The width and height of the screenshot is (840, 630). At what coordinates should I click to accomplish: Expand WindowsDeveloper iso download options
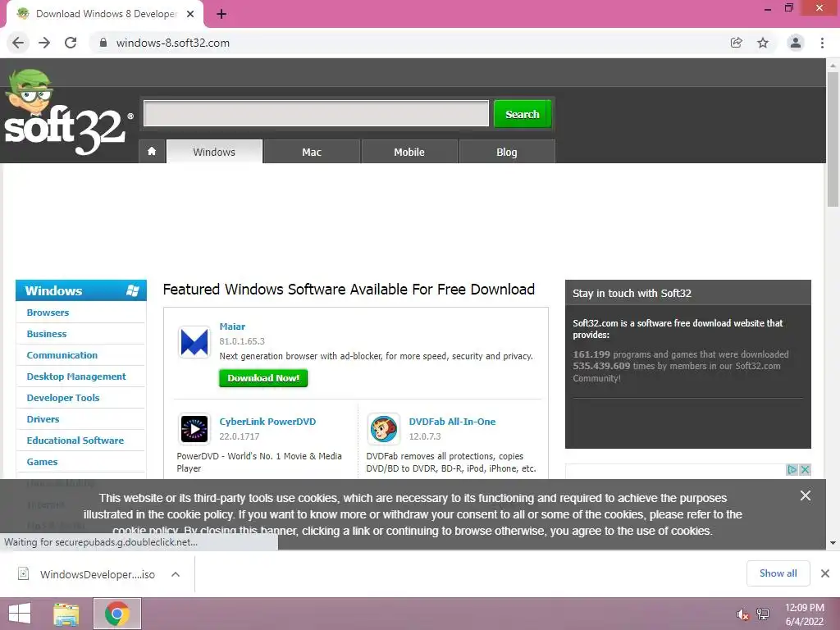point(176,574)
